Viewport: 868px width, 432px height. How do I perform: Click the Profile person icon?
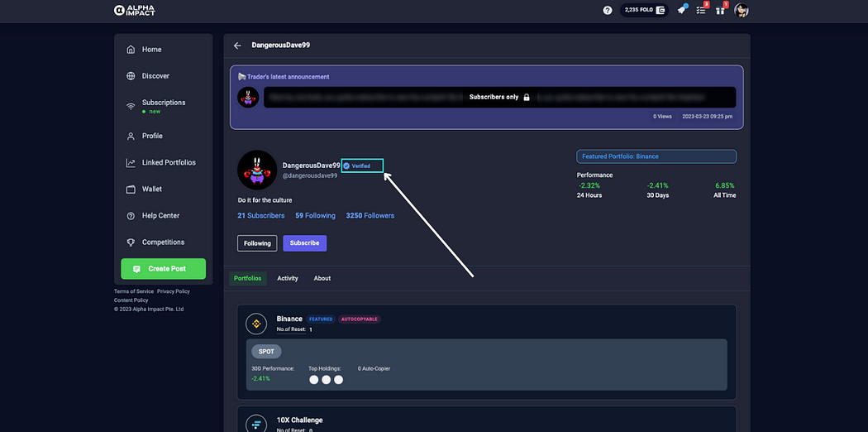tap(131, 136)
